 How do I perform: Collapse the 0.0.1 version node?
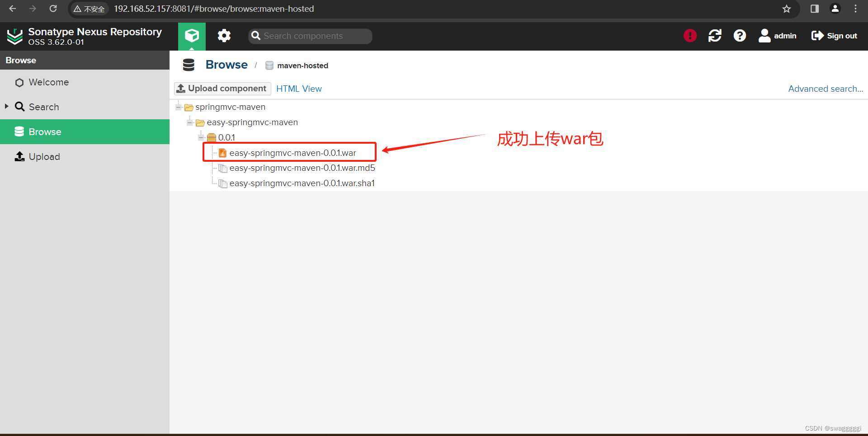click(x=200, y=137)
